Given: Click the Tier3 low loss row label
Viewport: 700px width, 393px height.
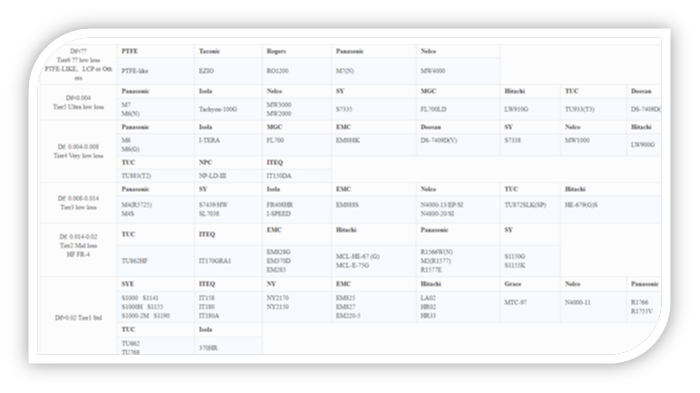Looking at the screenshot, I should tap(78, 203).
